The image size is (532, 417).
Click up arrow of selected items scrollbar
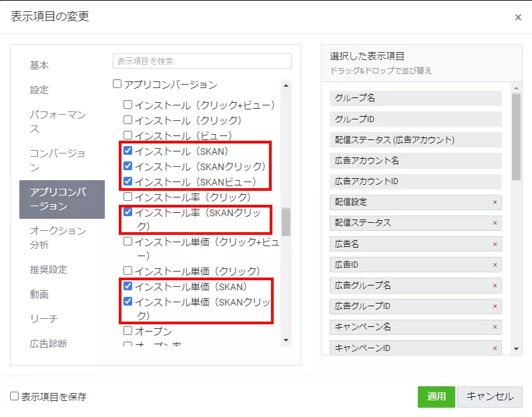click(x=517, y=87)
